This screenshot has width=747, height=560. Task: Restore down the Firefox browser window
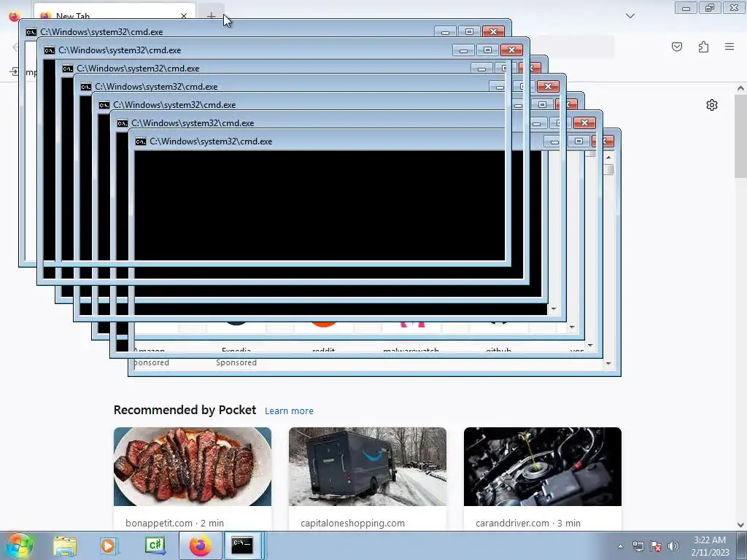[710, 7]
